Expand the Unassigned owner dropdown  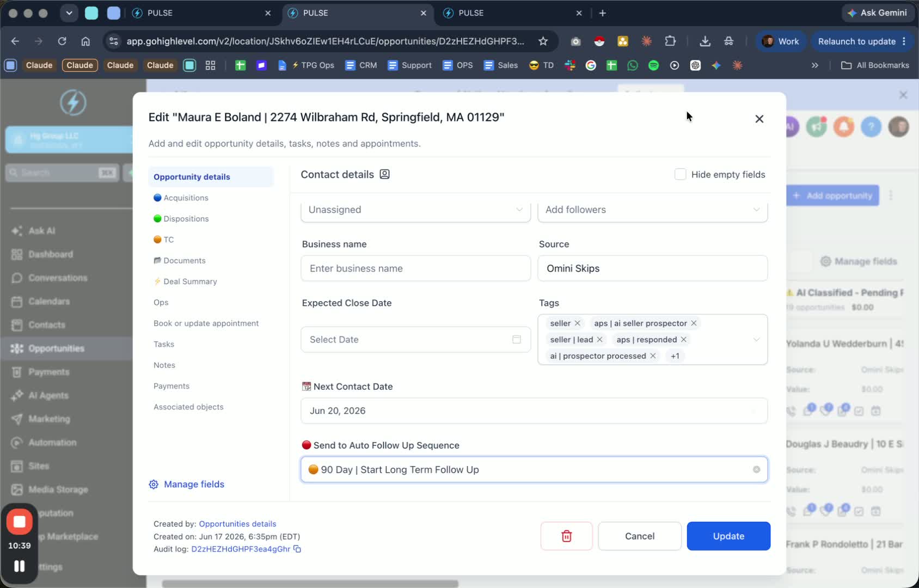pyautogui.click(x=415, y=210)
